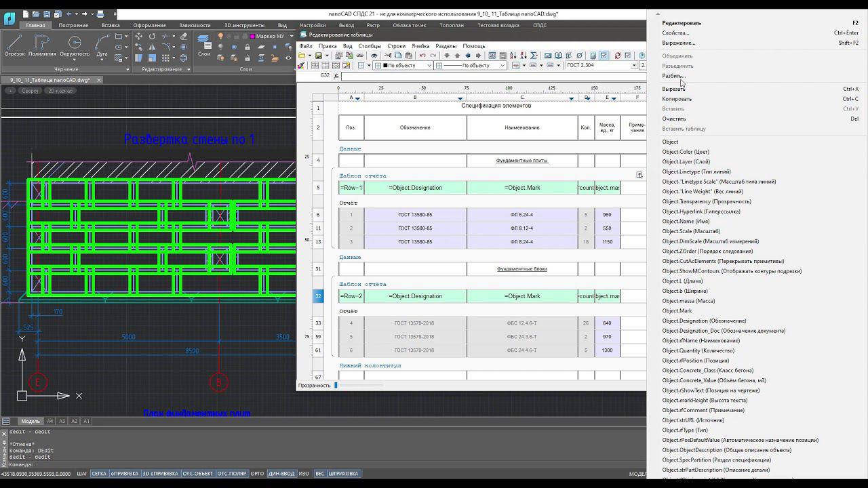The width and height of the screenshot is (868, 488).
Task: Toggle СЕТКА grid mode in status bar
Action: (99, 474)
